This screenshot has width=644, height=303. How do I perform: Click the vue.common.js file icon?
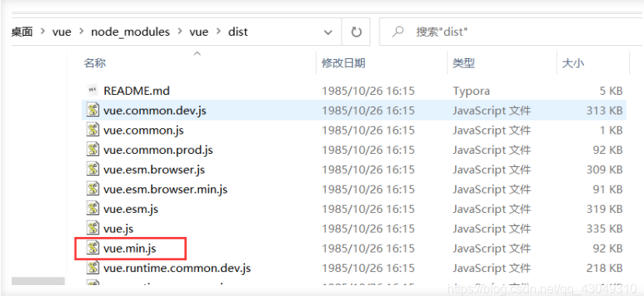click(x=93, y=130)
